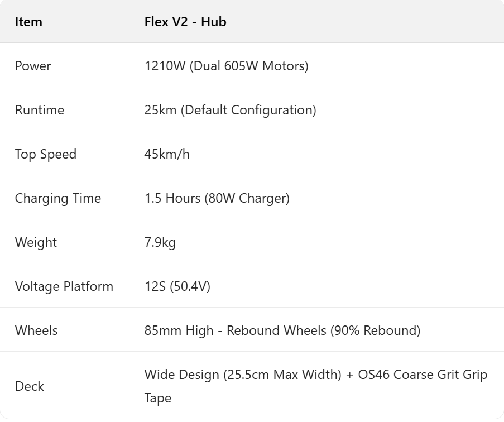Click the word 'Tape' in Deck description
Viewport: 504px width, 422px height.
tap(159, 398)
